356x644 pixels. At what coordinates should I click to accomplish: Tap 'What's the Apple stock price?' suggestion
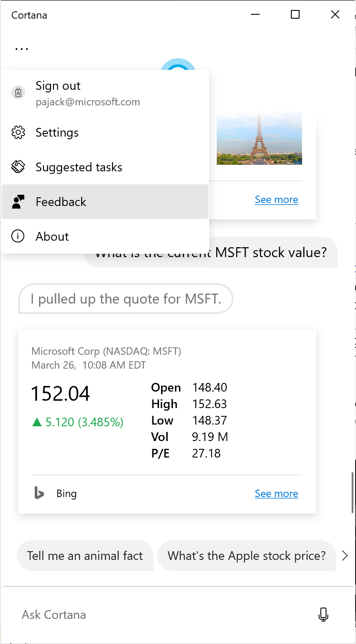246,556
